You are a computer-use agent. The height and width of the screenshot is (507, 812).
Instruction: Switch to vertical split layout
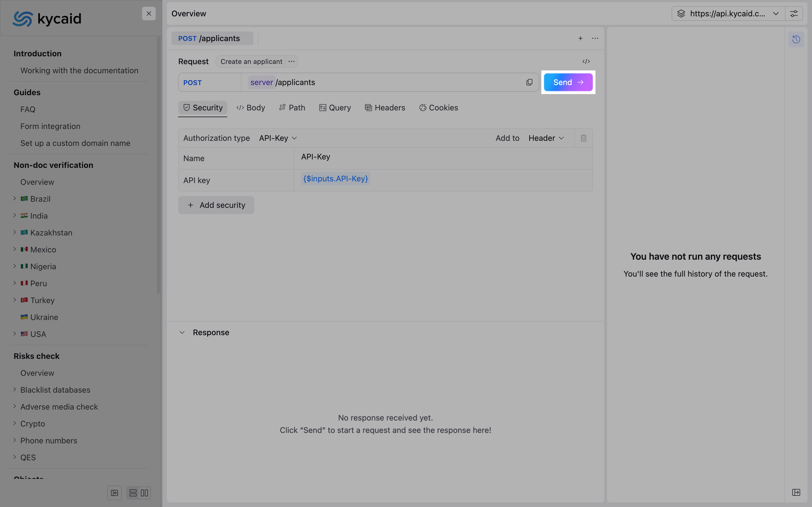coord(145,493)
